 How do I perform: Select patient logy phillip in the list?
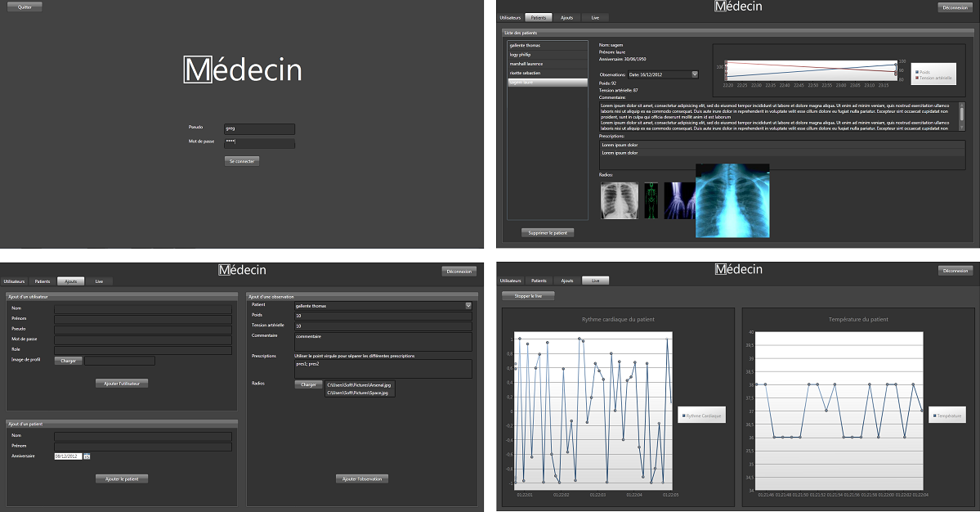pyautogui.click(x=548, y=54)
